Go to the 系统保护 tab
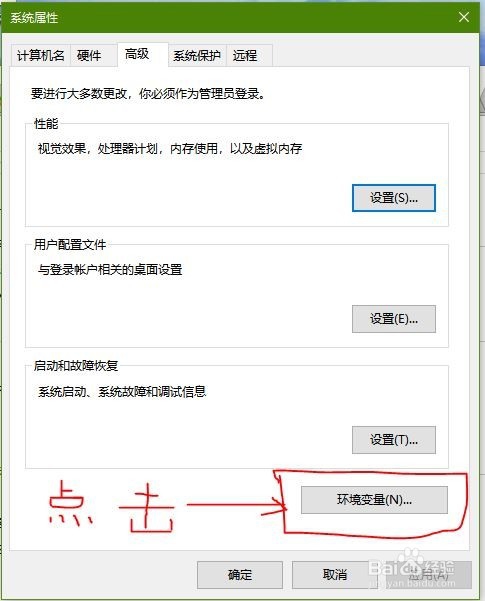The height and width of the screenshot is (601, 485). coord(197,56)
